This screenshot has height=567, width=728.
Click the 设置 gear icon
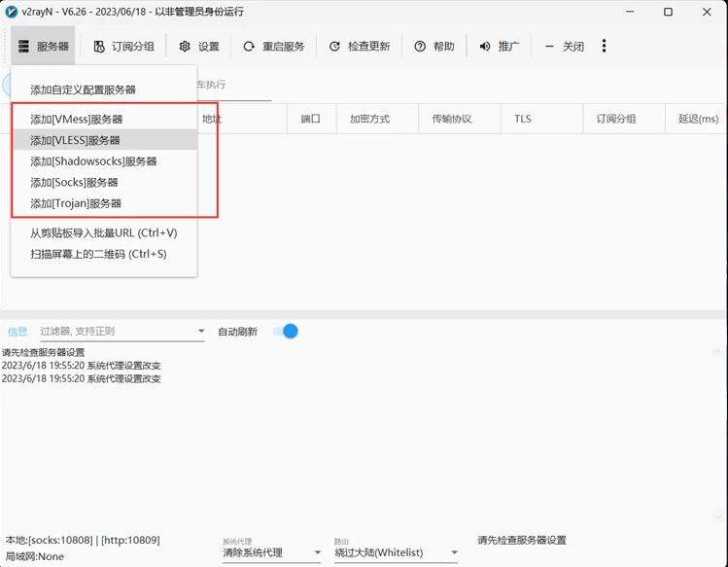(x=185, y=47)
